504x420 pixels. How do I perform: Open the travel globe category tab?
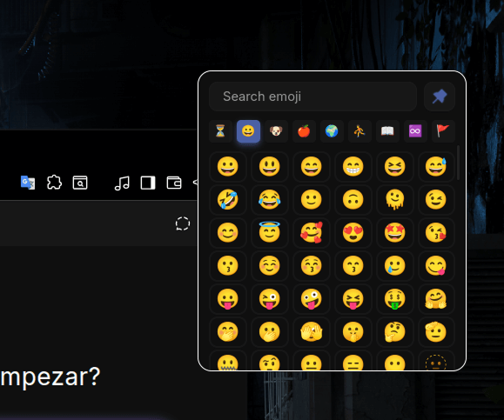(x=332, y=131)
